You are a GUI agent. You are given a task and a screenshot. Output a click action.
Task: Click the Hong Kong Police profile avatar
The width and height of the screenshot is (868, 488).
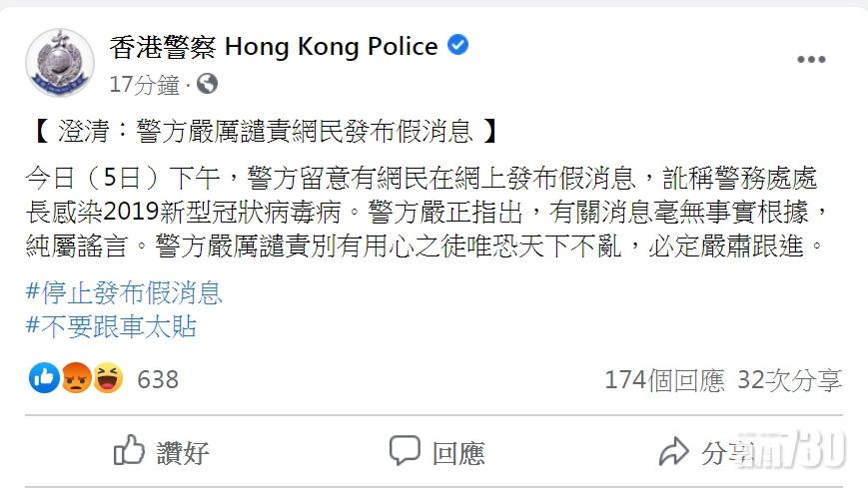click(60, 64)
